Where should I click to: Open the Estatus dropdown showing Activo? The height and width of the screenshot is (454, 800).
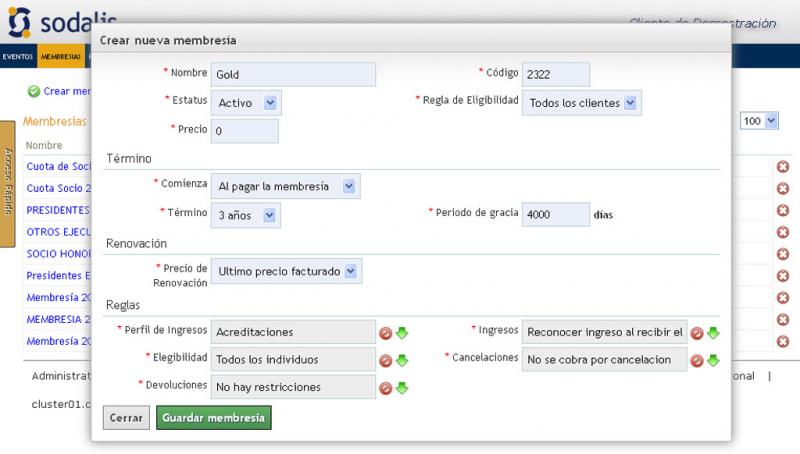pyautogui.click(x=246, y=103)
